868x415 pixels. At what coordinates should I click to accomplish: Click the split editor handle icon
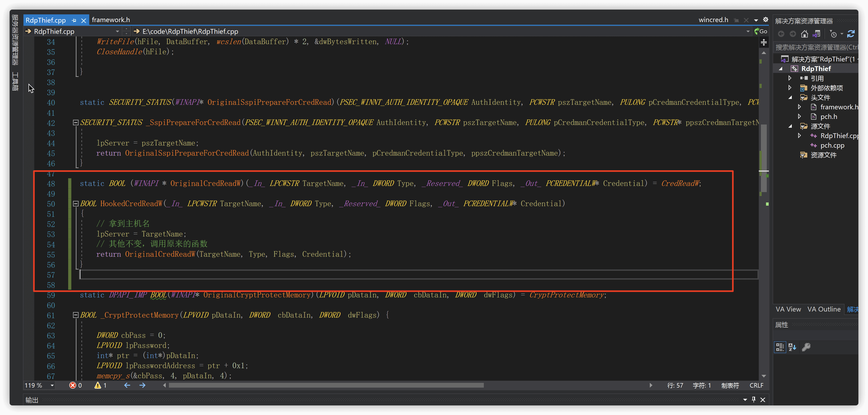point(764,42)
